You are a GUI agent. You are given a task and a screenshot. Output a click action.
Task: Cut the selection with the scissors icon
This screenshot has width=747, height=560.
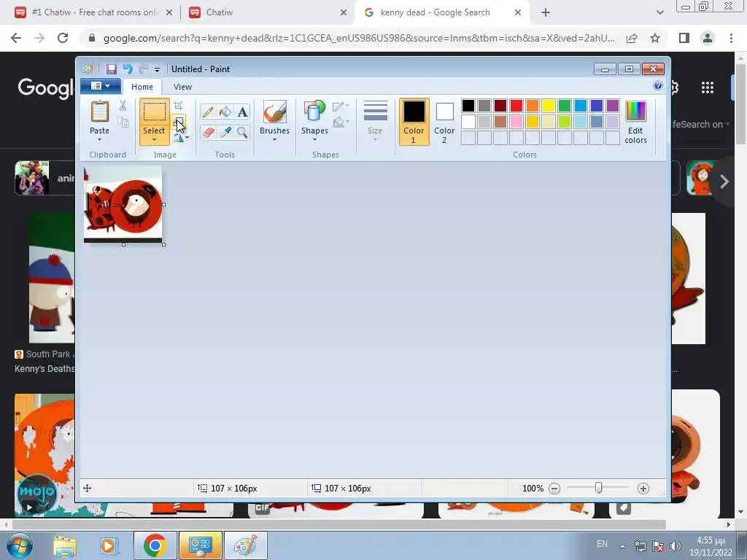123,106
